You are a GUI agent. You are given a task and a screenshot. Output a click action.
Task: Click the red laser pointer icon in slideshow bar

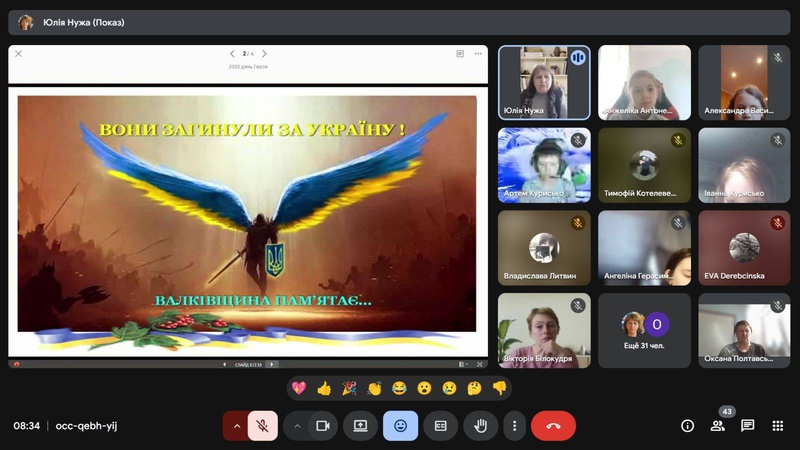point(16,364)
